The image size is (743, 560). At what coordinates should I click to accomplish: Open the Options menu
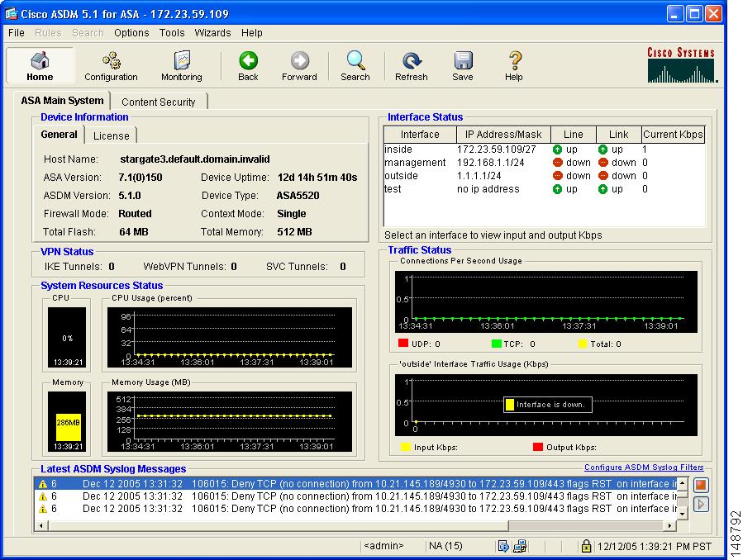point(131,33)
